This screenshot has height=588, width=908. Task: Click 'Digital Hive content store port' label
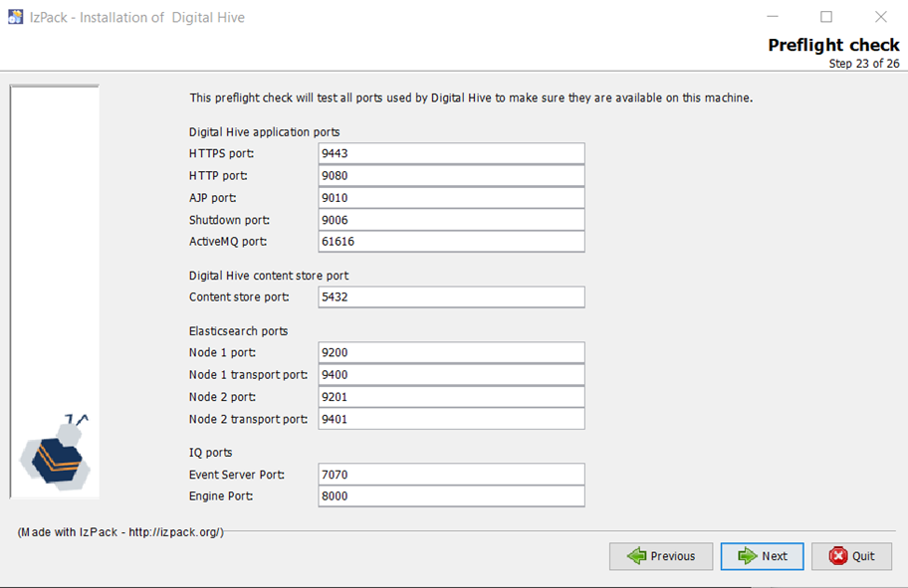pyautogui.click(x=269, y=276)
